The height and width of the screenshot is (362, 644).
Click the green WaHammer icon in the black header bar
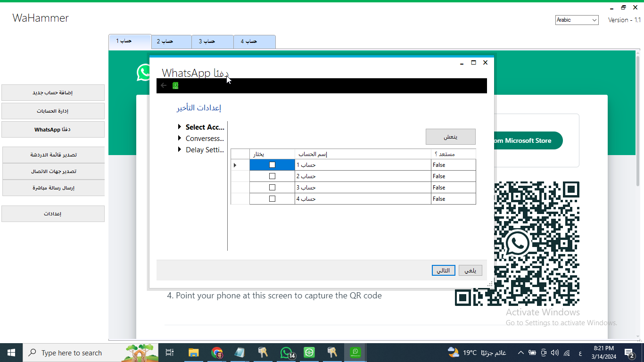(175, 85)
